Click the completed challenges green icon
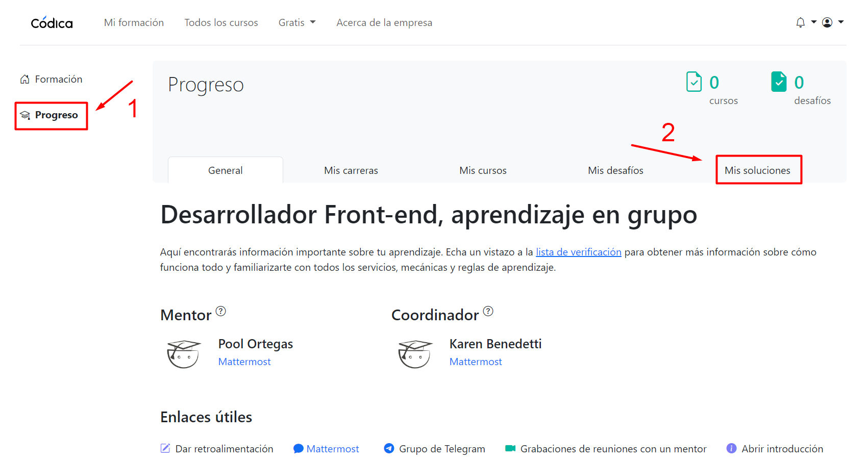 [779, 82]
